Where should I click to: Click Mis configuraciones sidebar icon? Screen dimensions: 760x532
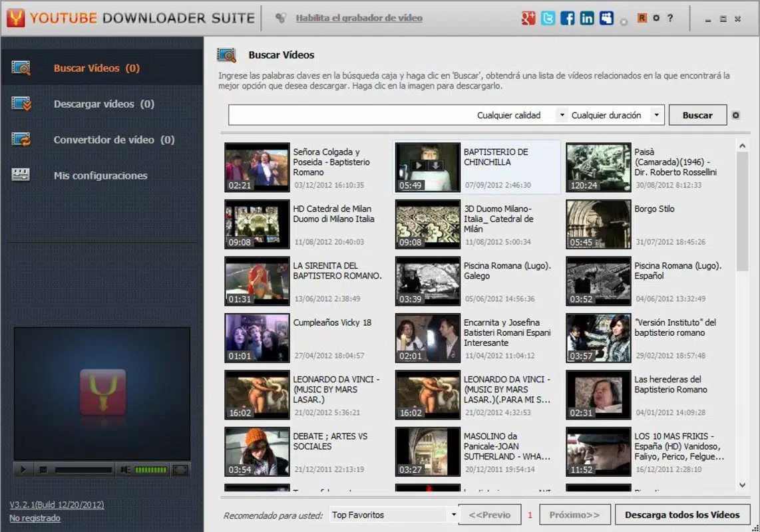click(21, 175)
